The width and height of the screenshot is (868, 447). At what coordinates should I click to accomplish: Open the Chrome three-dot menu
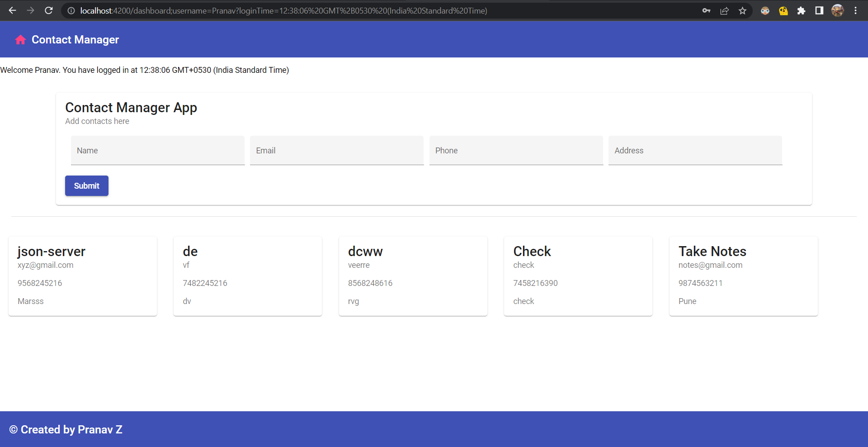tap(855, 11)
